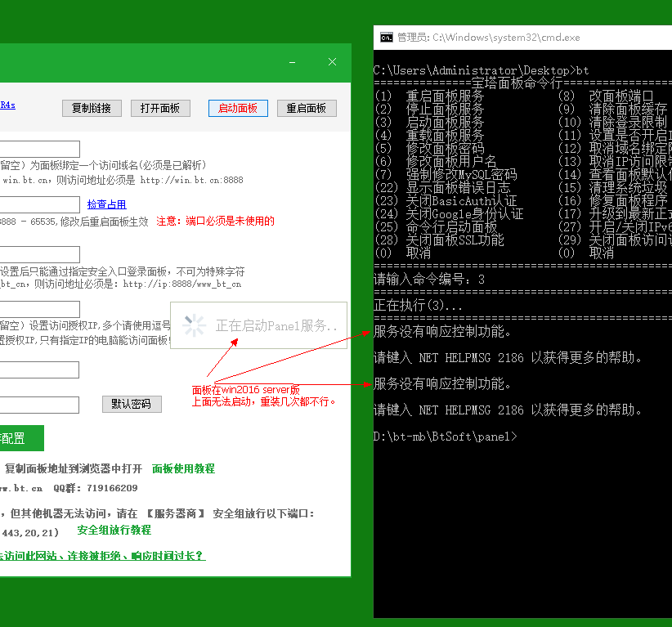
Task: Open the panel with 打开面板 button
Action: [160, 109]
